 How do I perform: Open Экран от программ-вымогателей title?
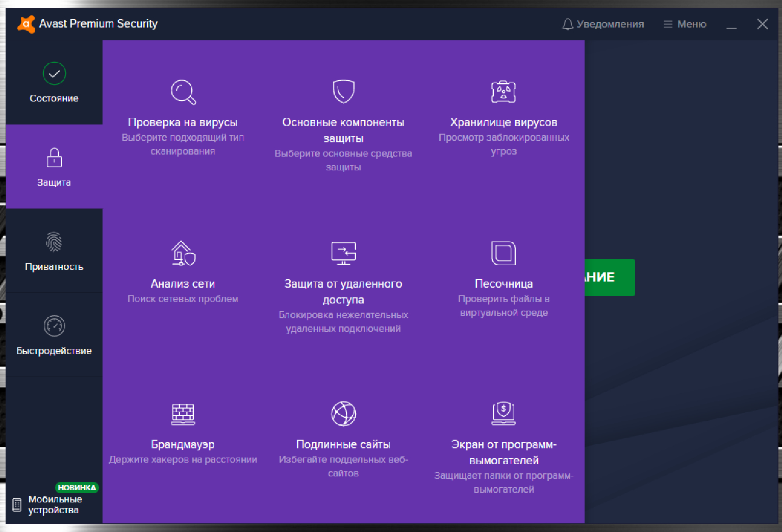(x=503, y=452)
